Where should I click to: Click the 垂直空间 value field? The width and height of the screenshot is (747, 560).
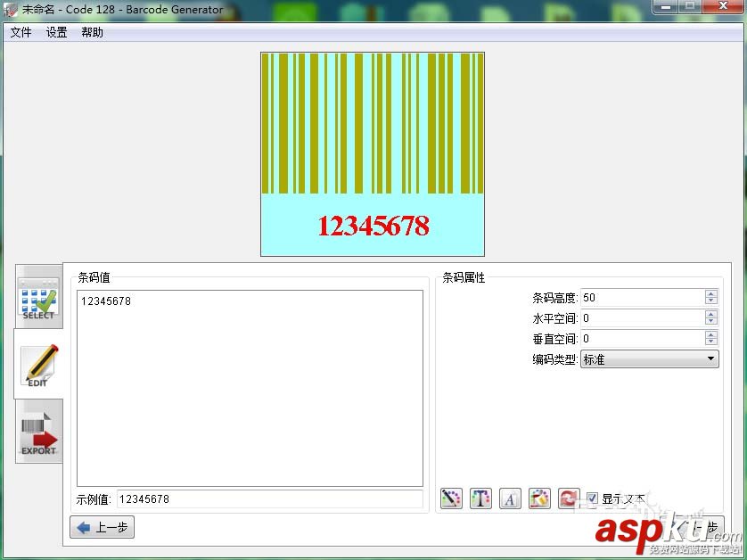tap(642, 338)
